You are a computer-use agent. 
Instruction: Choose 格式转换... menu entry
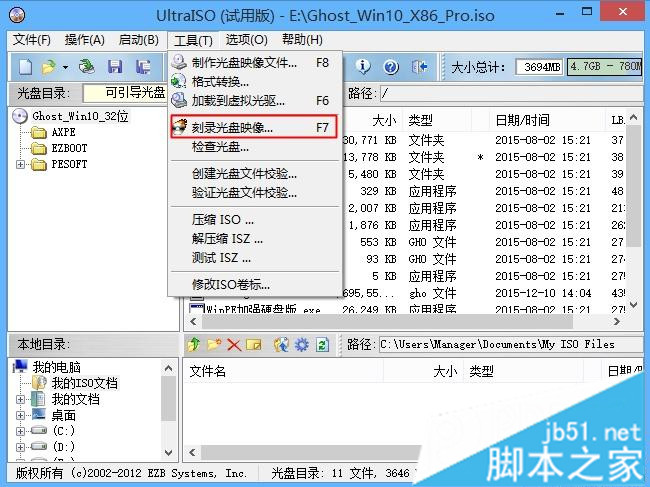pos(255,82)
